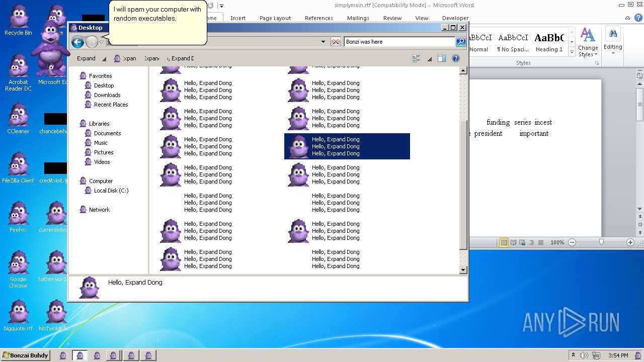Image resolution: width=644 pixels, height=362 pixels.
Task: Click Word Print Layout view icon
Action: tap(504, 242)
